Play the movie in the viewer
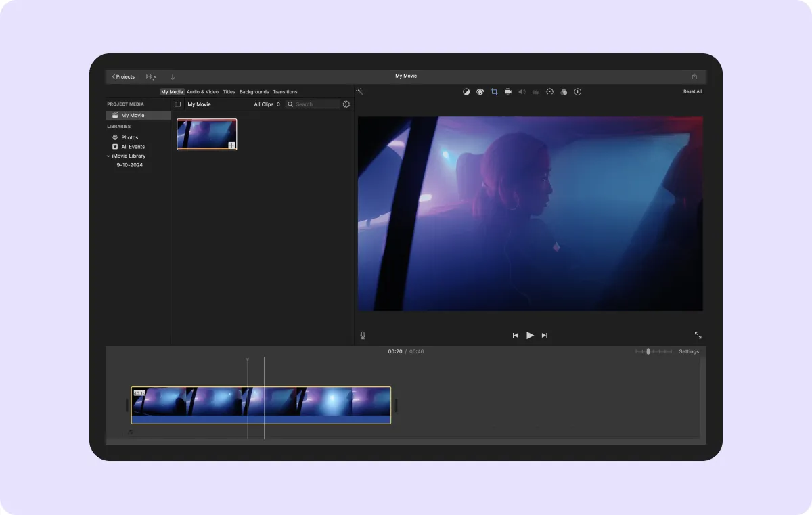Image resolution: width=812 pixels, height=515 pixels. click(530, 335)
